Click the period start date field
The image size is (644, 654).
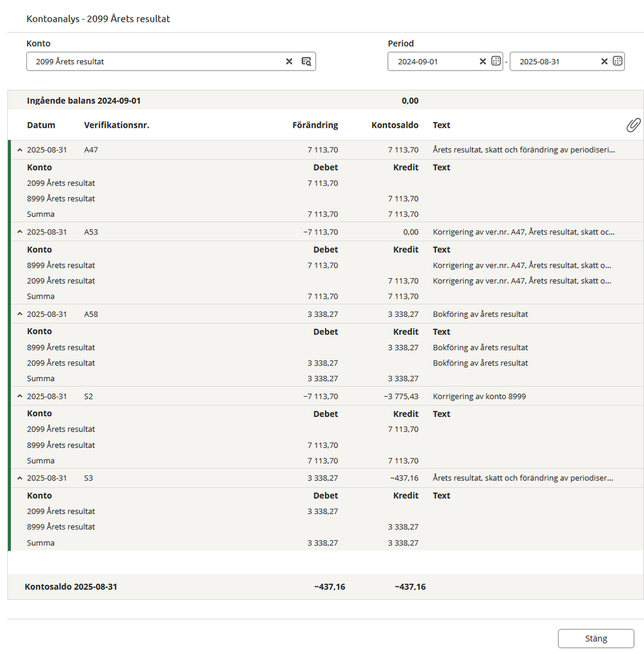click(x=432, y=62)
